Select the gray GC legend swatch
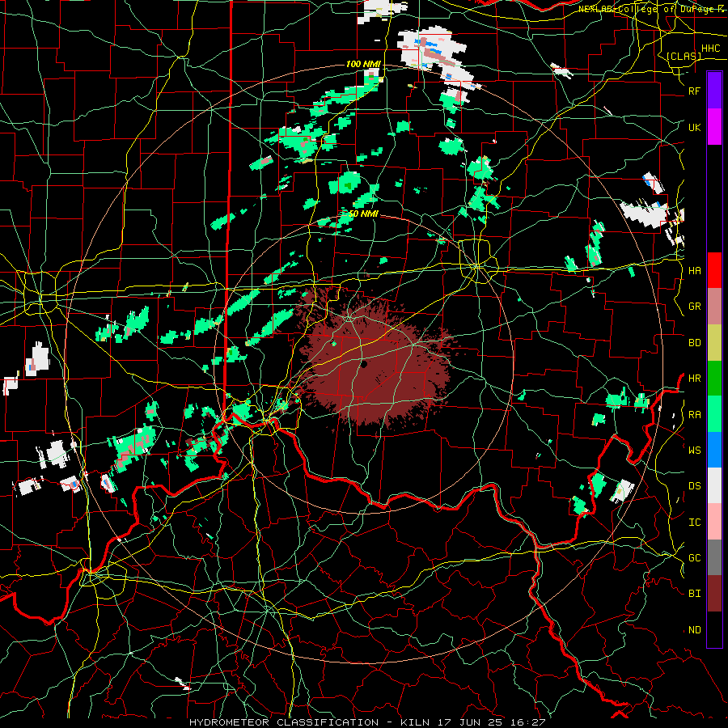This screenshot has height=728, width=728. click(x=714, y=557)
